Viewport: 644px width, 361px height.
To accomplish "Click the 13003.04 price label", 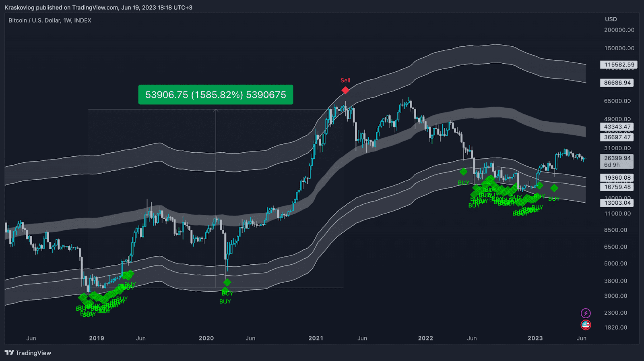I will click(617, 203).
